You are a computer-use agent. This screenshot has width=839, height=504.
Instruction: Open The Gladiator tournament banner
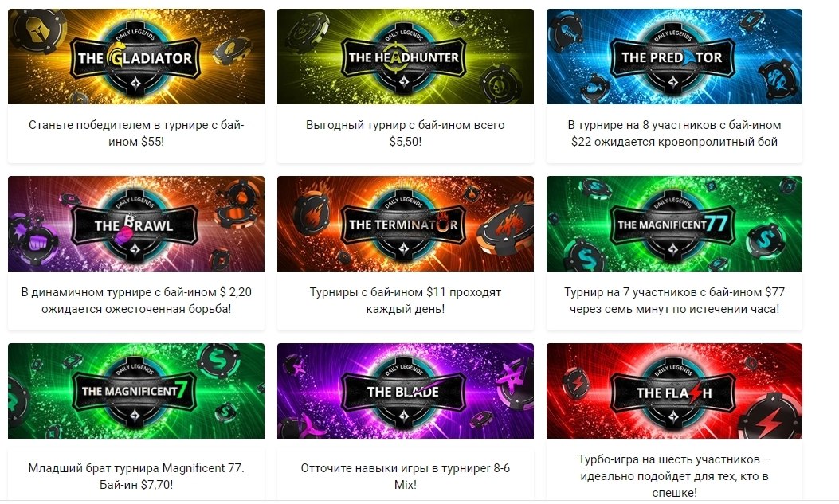pyautogui.click(x=136, y=56)
